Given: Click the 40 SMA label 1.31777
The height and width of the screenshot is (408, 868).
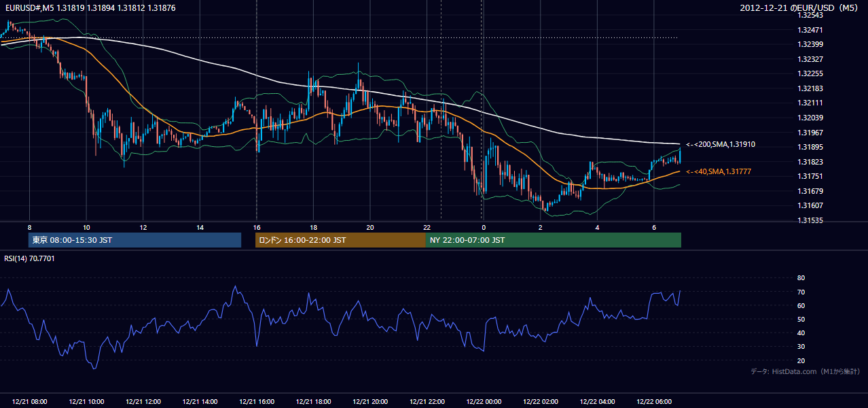Looking at the screenshot, I should click(719, 172).
